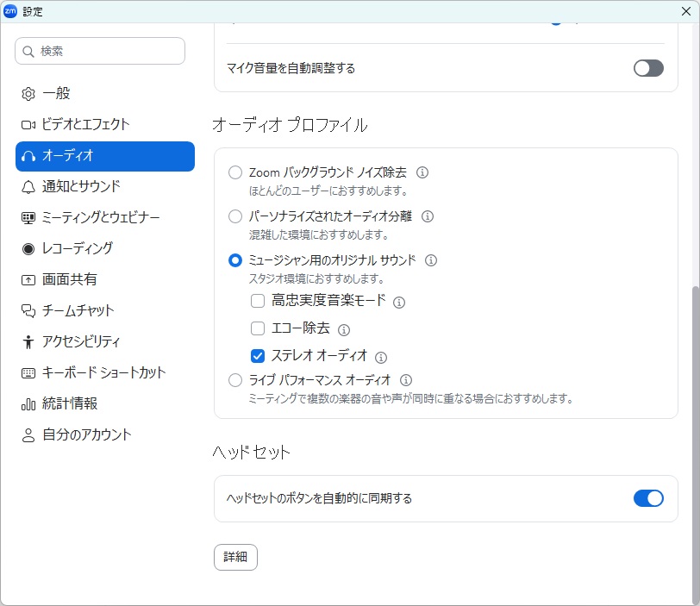Click info icon next to エコー除去

[344, 329]
